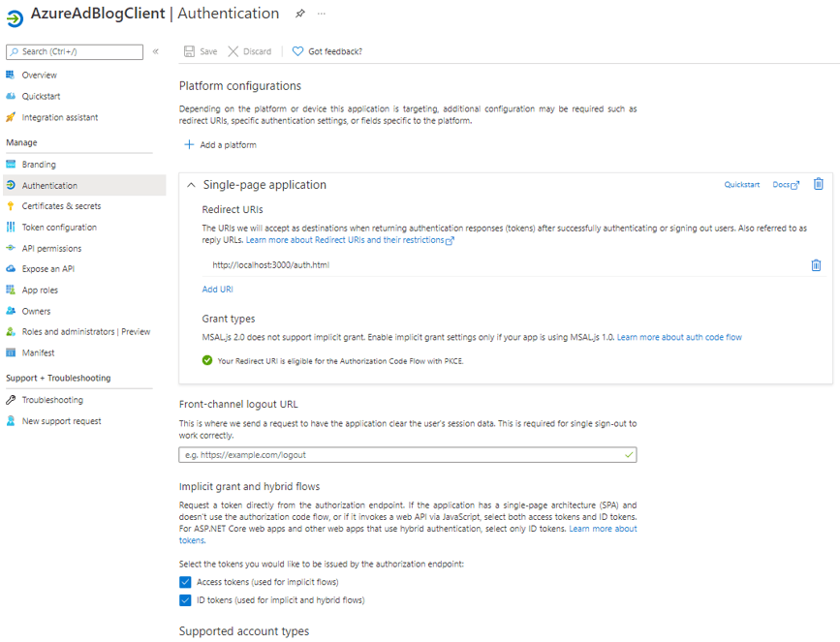Open the Docs external link
Screen dimensions: 840x642
[786, 185]
